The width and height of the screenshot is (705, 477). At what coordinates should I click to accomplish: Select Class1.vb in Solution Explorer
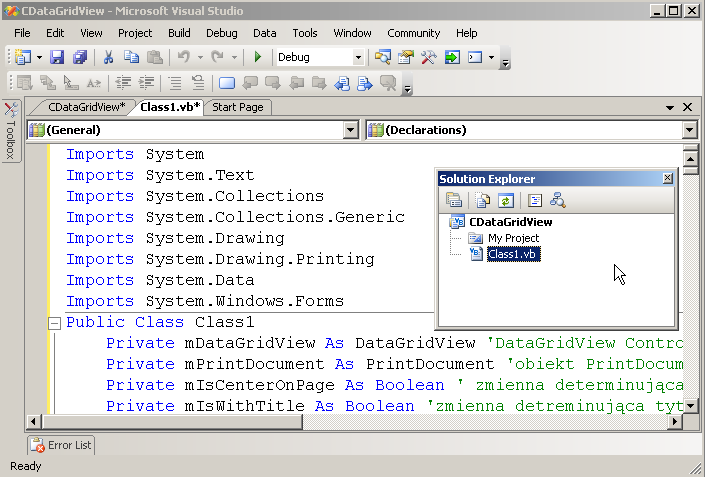pyautogui.click(x=513, y=254)
